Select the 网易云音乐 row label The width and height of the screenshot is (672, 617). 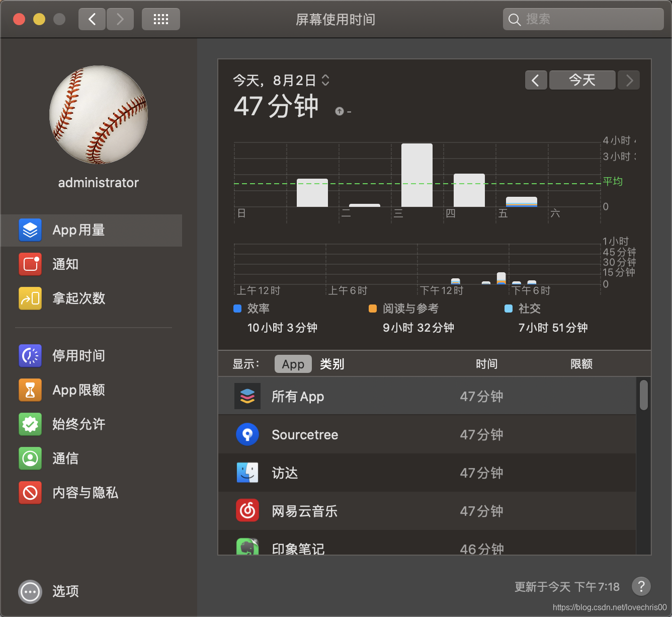304,511
